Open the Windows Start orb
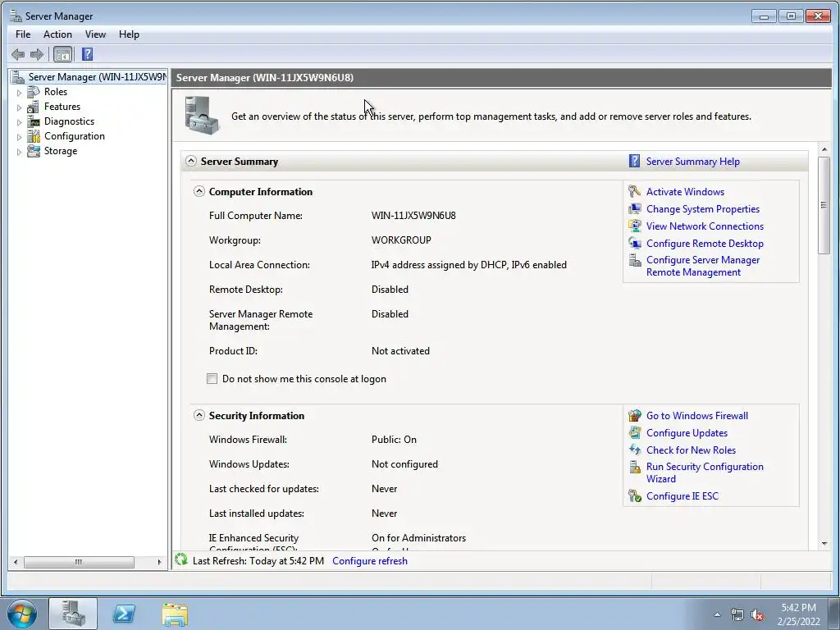840x630 pixels. click(22, 614)
